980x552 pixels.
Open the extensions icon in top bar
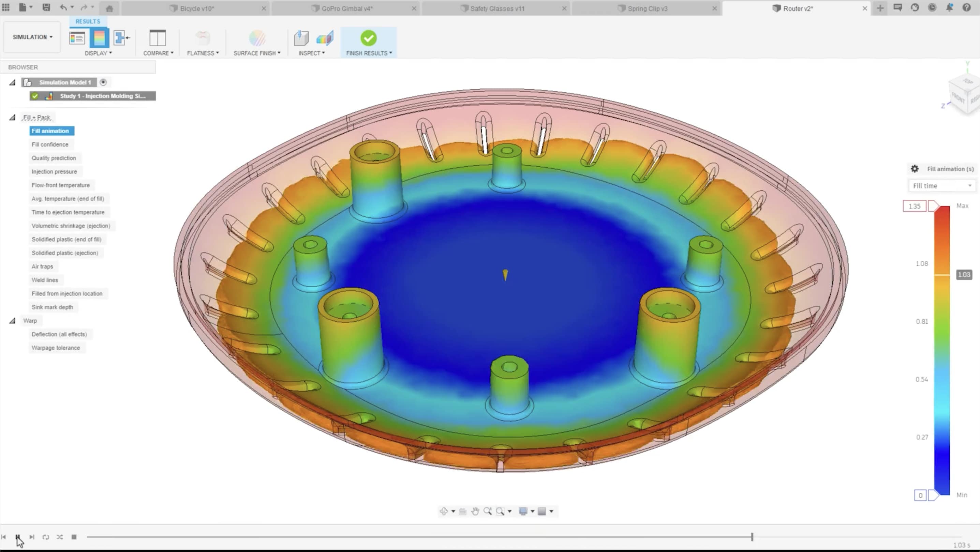[x=915, y=7]
